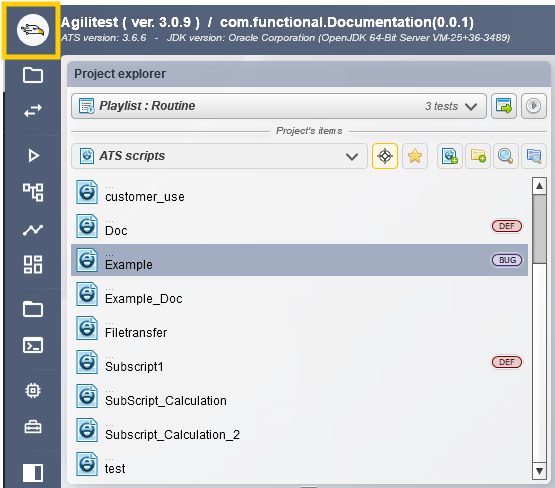Screen dimensions: 555x488
Task: Open the ATS scripts dropdown
Action: [x=219, y=156]
